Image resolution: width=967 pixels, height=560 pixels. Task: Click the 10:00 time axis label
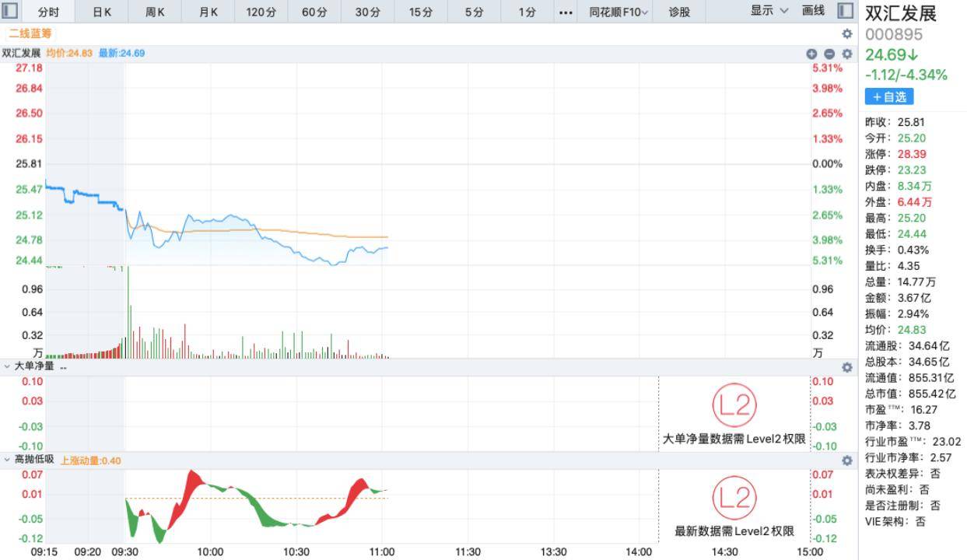pyautogui.click(x=211, y=551)
